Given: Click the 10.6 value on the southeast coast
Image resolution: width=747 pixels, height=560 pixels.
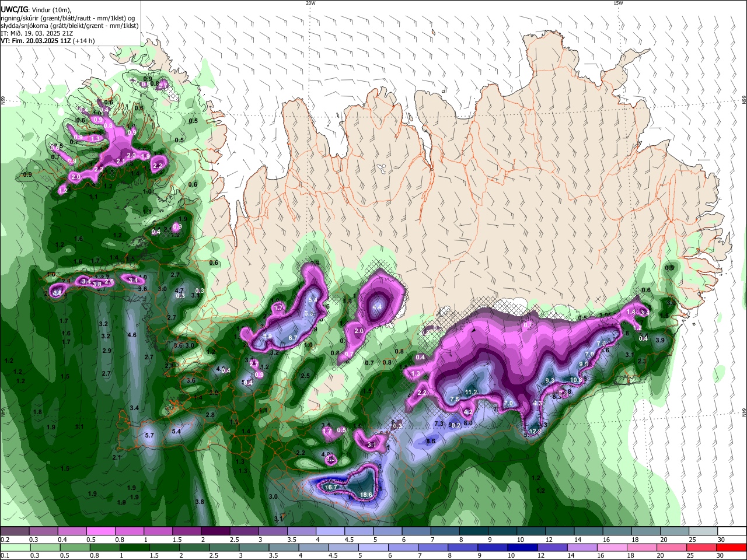Looking at the screenshot, I should [x=577, y=380].
